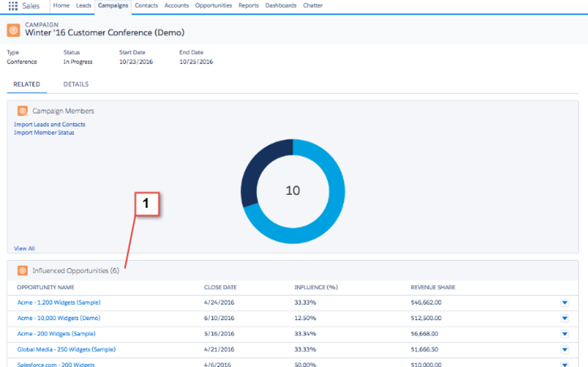This screenshot has width=588, height=367.
Task: Click the revenue share $46,662.00
Action: click(426, 303)
